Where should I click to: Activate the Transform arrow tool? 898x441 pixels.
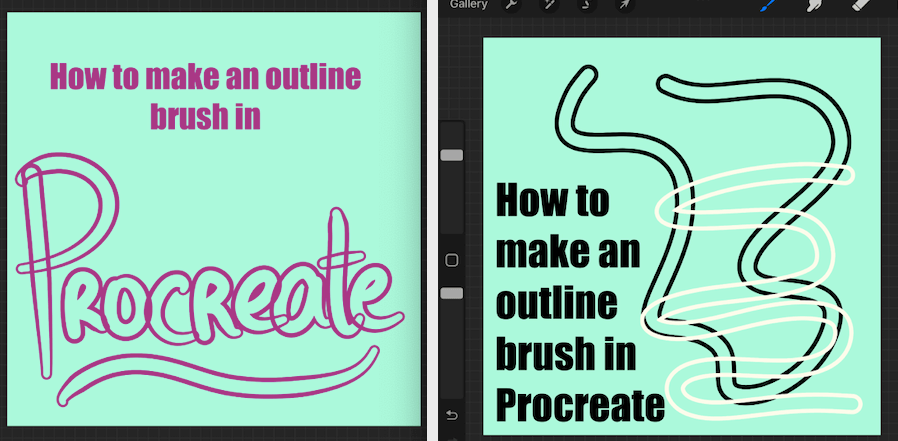click(623, 5)
